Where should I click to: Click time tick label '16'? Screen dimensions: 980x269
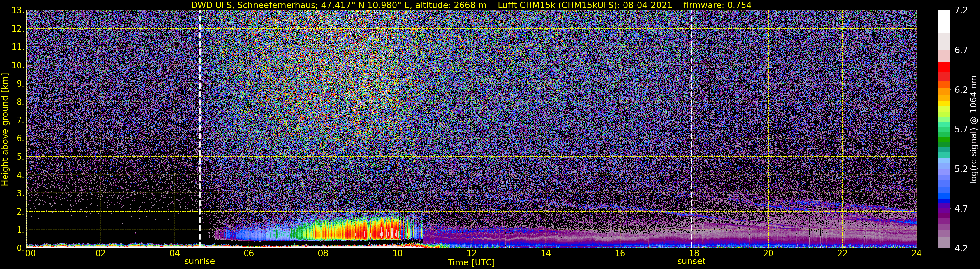pos(620,253)
